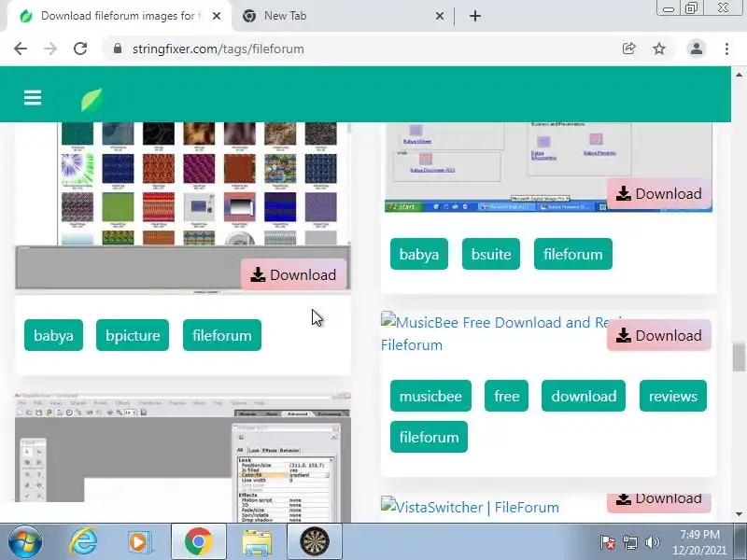Click the free tag

click(x=506, y=396)
